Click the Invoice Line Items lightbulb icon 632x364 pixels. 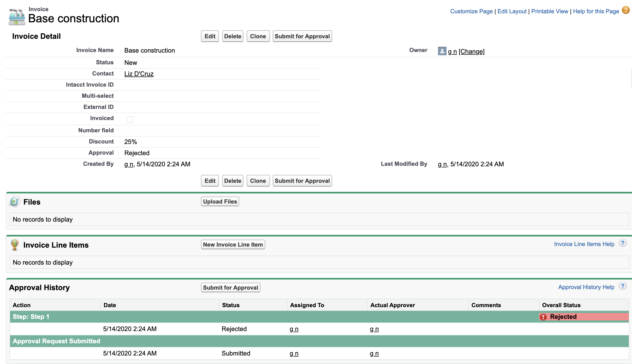pos(15,245)
